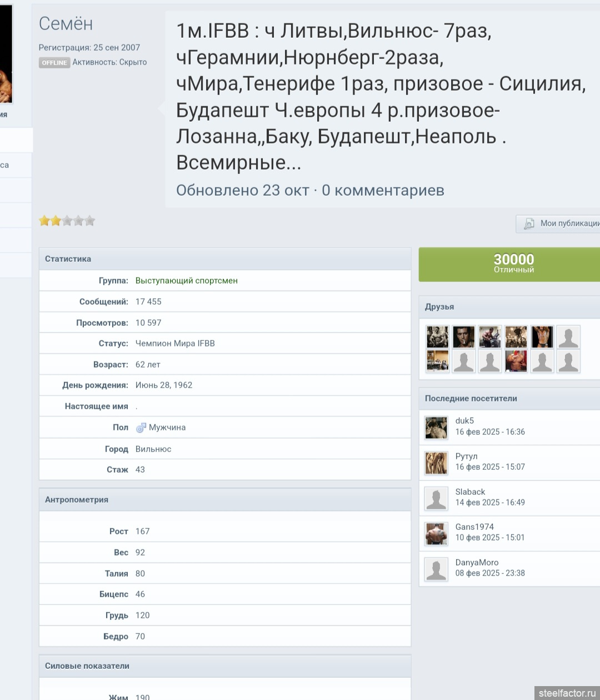Viewport: 600px width, 700px height.
Task: Click the male gender icon next to Мужчина
Action: click(141, 428)
